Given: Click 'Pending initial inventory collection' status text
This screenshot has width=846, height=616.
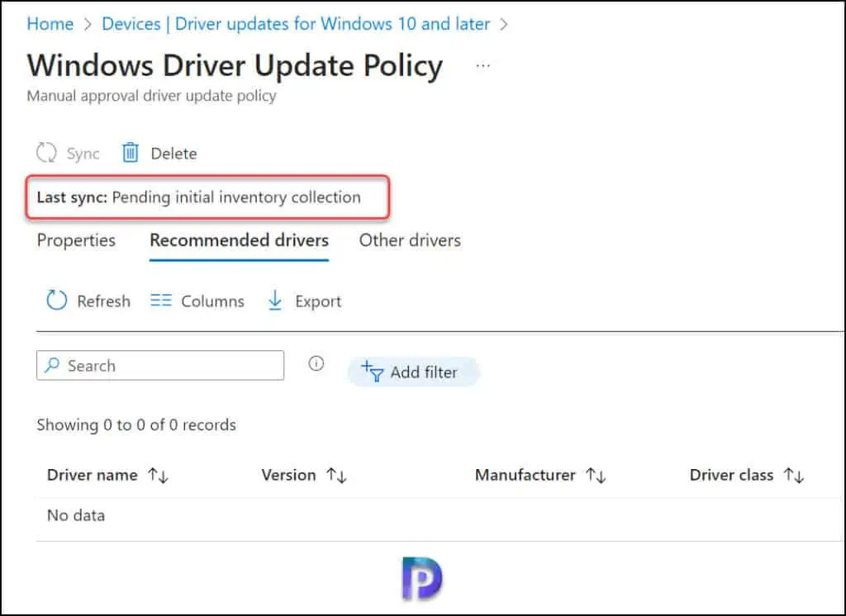Looking at the screenshot, I should pos(236,197).
